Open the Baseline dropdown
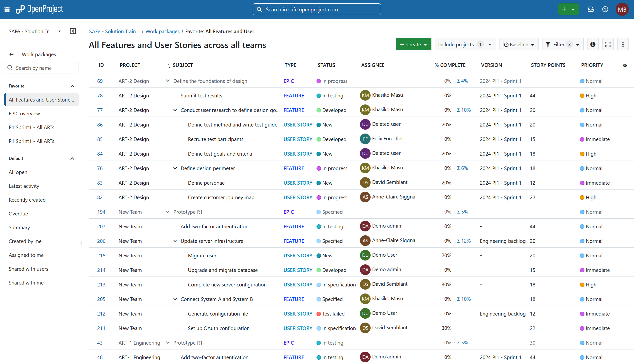634x364 pixels. click(519, 44)
